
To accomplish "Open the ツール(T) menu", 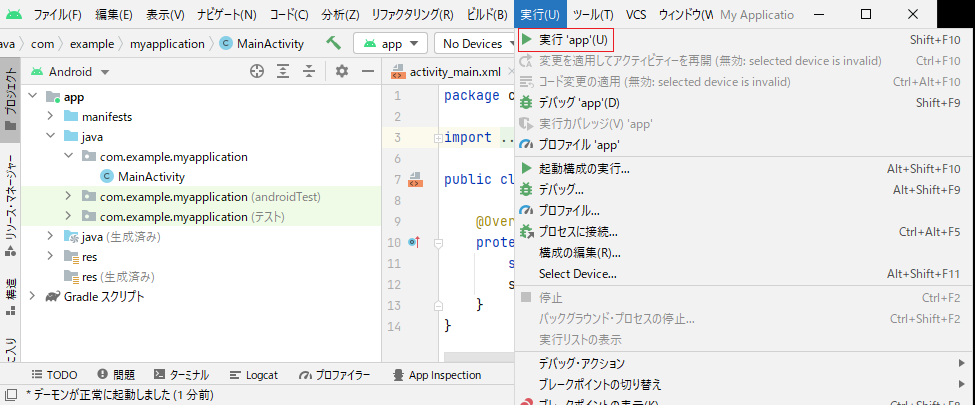I will click(x=593, y=14).
